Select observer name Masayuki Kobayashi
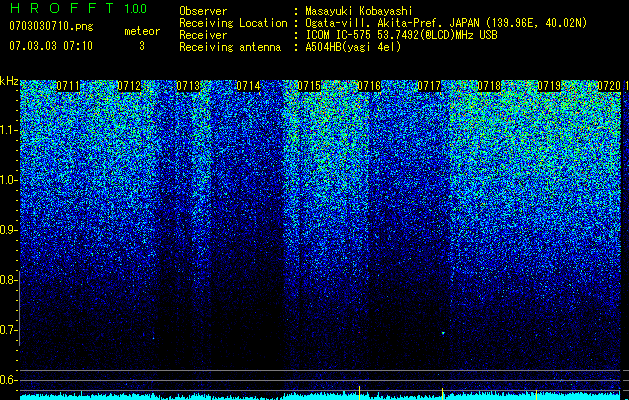 [x=359, y=11]
